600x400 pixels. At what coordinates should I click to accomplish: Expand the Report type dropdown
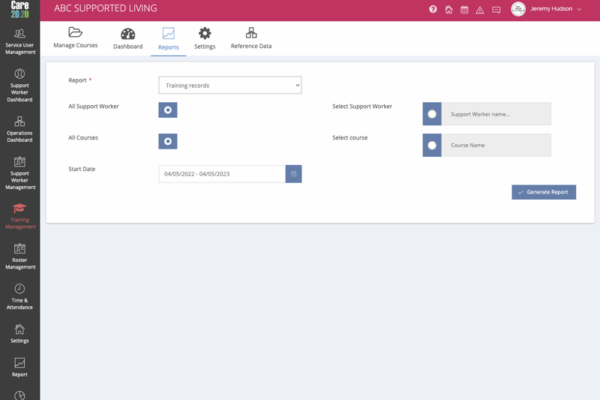pos(230,86)
